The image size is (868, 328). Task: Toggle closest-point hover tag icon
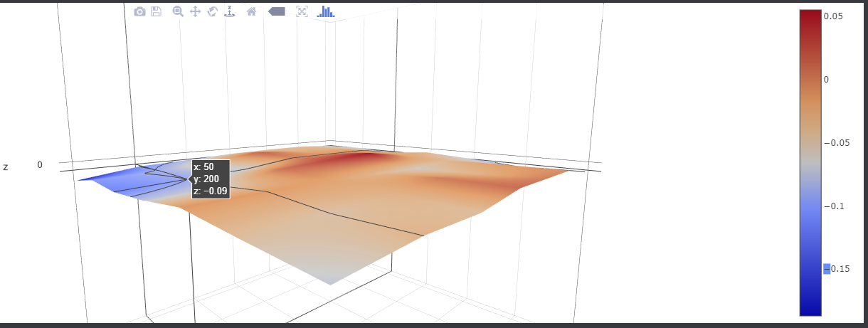tap(276, 11)
